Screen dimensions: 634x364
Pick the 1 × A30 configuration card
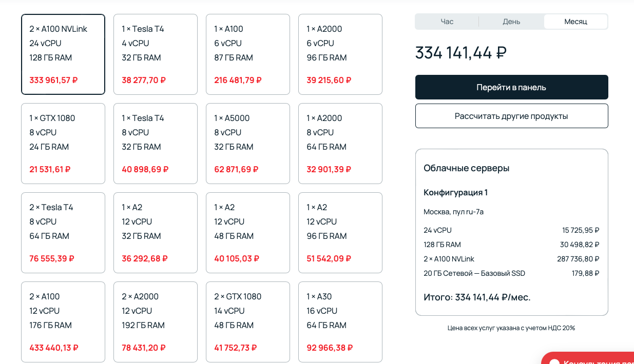coord(340,322)
